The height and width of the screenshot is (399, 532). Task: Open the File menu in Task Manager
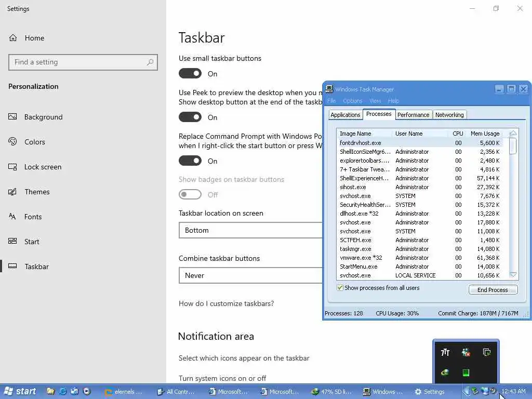coord(331,101)
